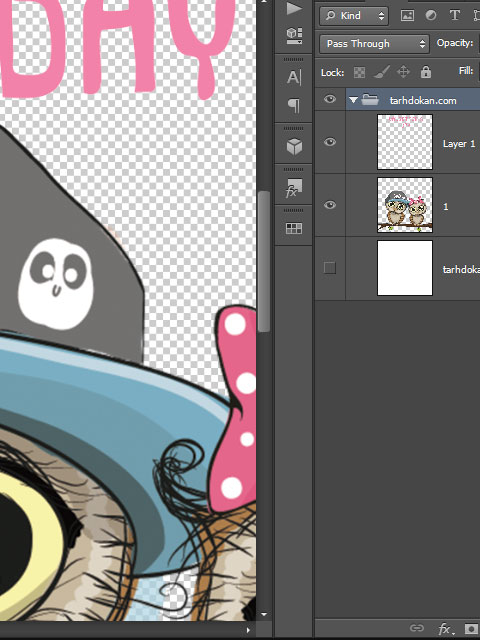Open the Styles fx panel icon
This screenshot has width=480, height=640.
(x=294, y=188)
